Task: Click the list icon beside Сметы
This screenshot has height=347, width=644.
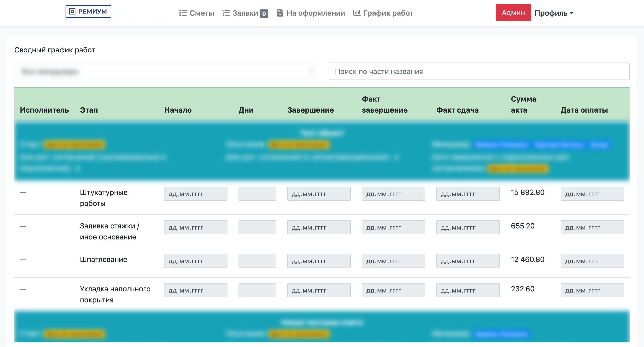Action: point(183,13)
